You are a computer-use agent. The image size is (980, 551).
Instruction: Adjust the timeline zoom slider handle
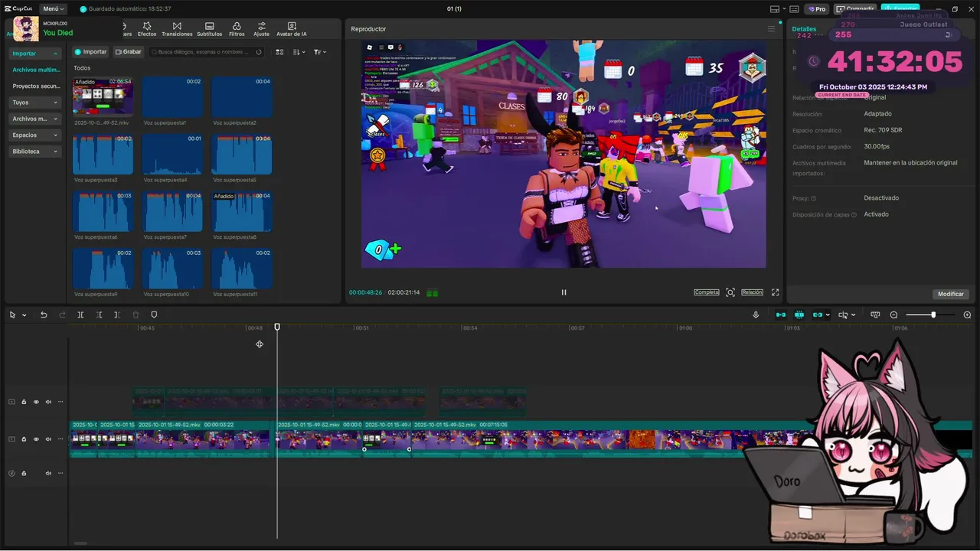coord(933,315)
